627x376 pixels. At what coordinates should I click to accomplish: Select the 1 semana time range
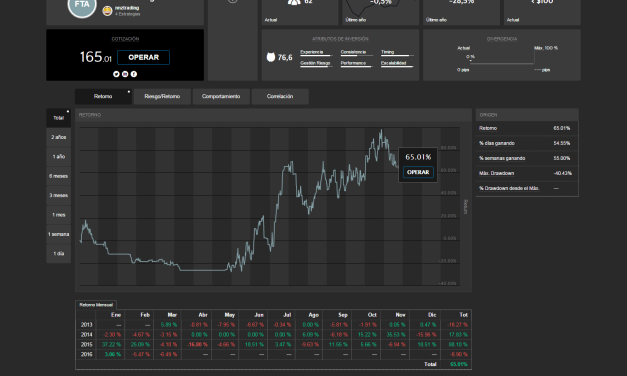[58, 234]
